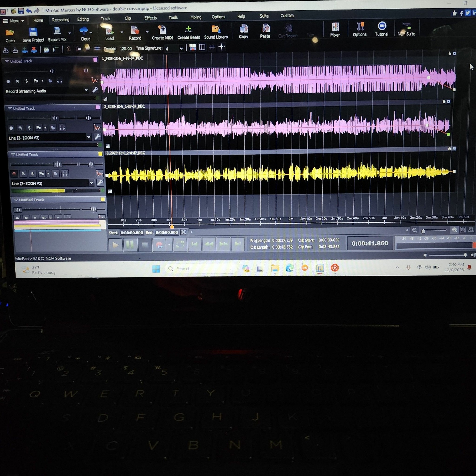Open the Time Signature dropdown
The height and width of the screenshot is (476, 476).
(181, 48)
